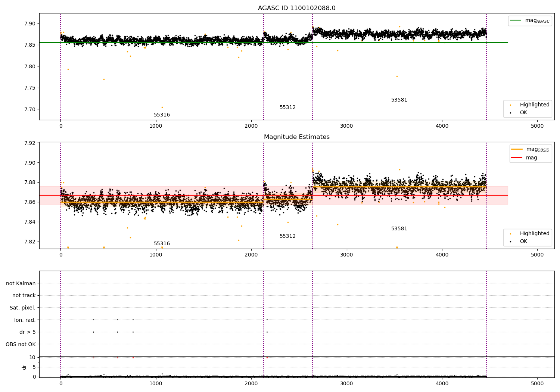The width and height of the screenshot is (560, 392).
Task: Click the 'Sat. pixel.' row label
Action: click(23, 308)
